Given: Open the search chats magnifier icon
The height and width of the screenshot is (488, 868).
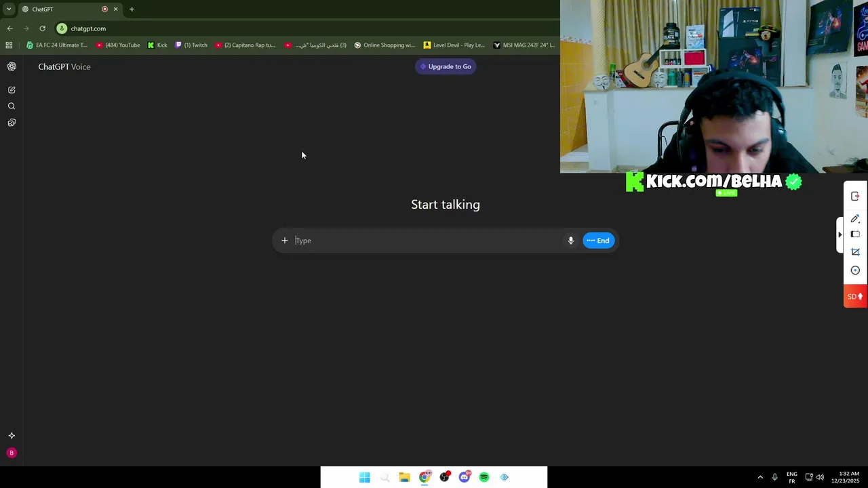Looking at the screenshot, I should [12, 106].
